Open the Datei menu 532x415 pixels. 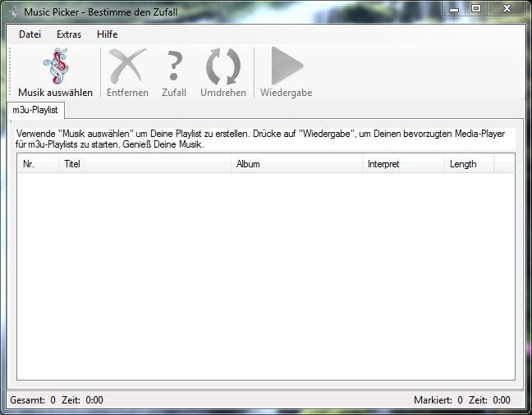(30, 34)
